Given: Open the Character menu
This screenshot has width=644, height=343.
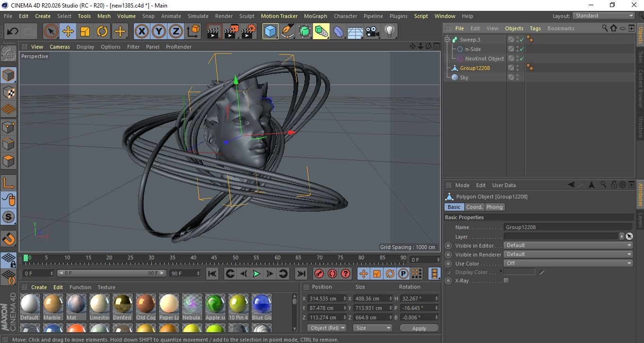Looking at the screenshot, I should pyautogui.click(x=345, y=16).
